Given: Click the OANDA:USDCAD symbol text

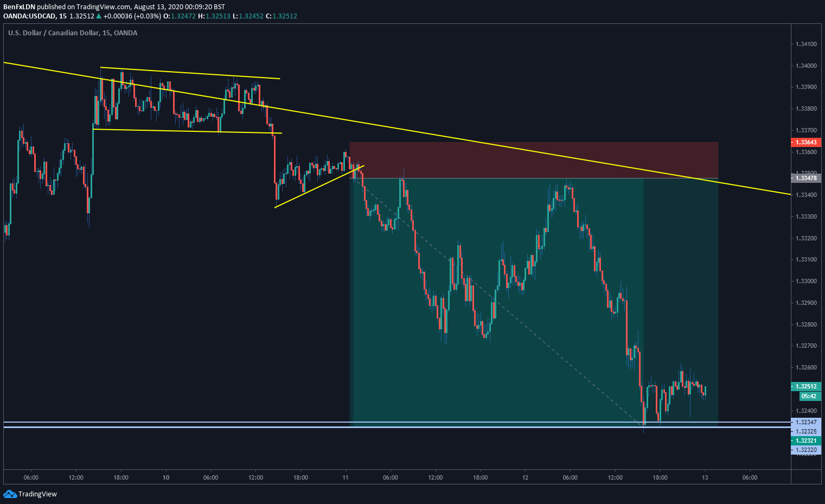Looking at the screenshot, I should 29,16.
